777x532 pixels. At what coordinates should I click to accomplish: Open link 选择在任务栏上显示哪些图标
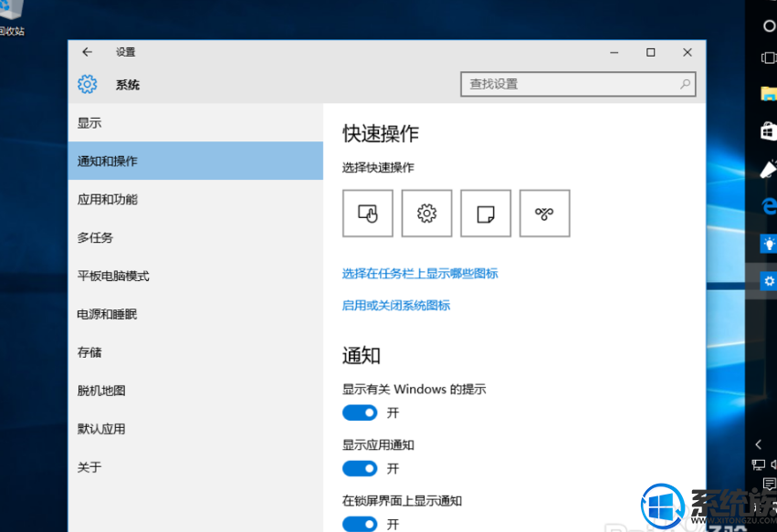(420, 274)
